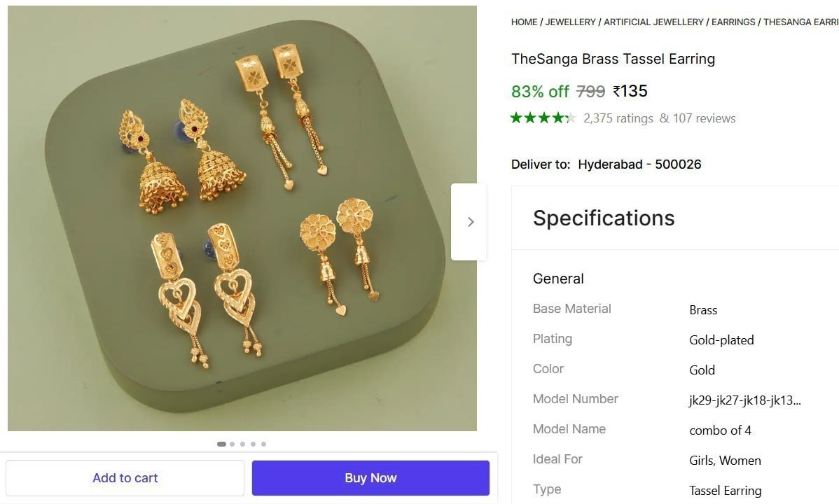Select the second carousel dot
Screen dimensions: 839x504
tap(233, 443)
